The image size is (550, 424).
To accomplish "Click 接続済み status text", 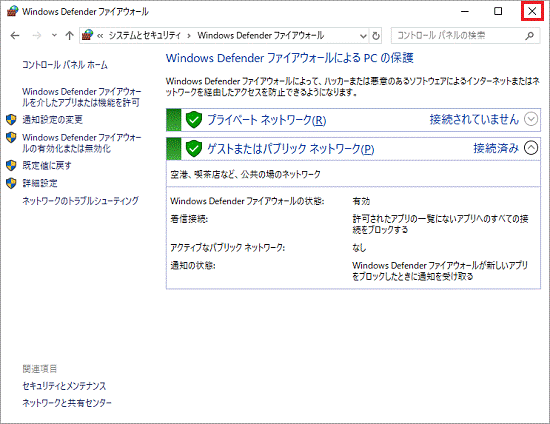I will 496,148.
